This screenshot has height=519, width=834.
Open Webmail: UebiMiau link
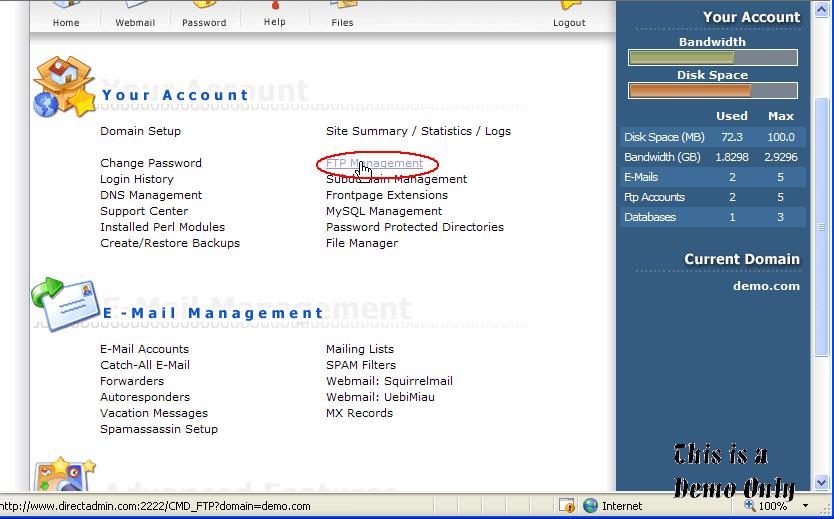(380, 397)
